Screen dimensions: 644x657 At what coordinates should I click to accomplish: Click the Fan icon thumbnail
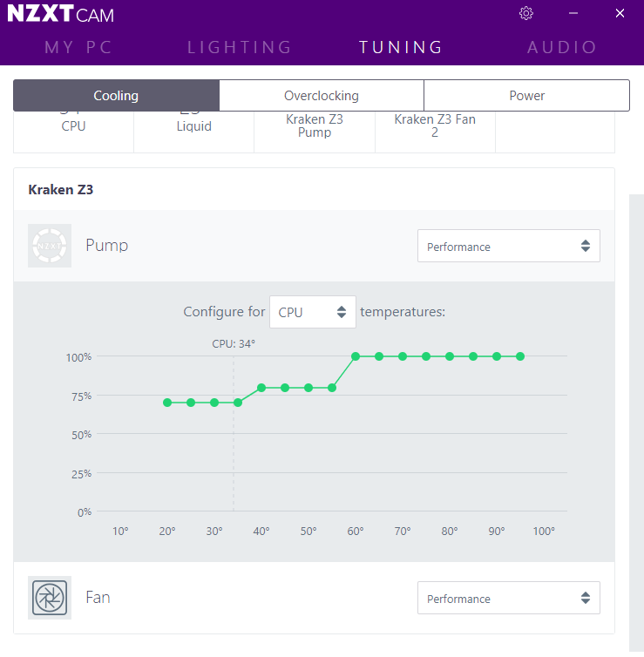pyautogui.click(x=50, y=598)
